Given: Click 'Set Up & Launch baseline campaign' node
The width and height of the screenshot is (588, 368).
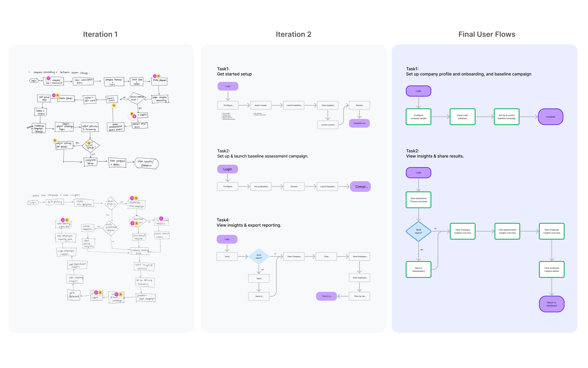Looking at the screenshot, I should pos(506,117).
